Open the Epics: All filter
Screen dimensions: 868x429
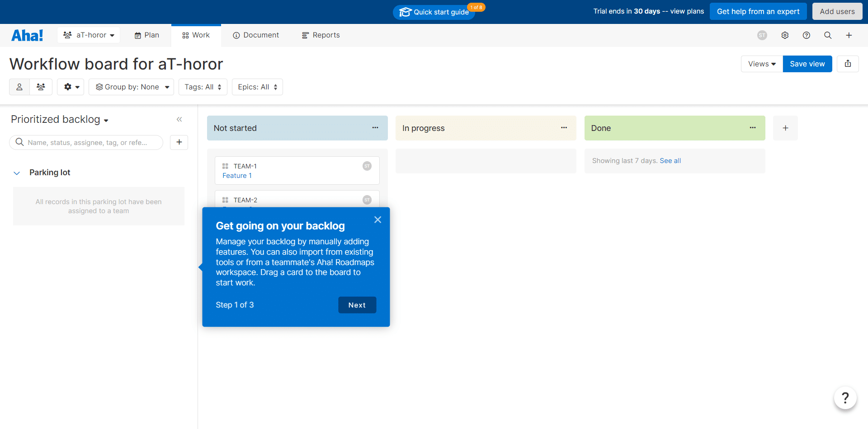257,87
